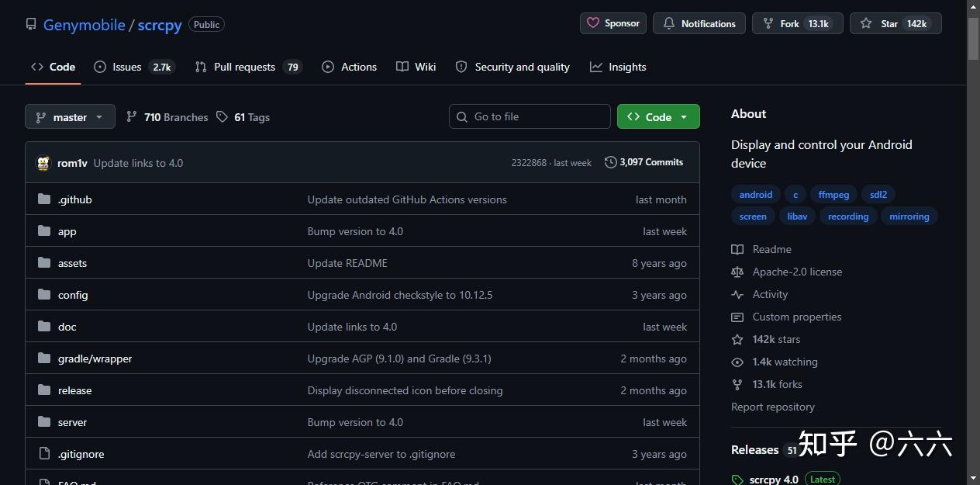Open the scrcpy repository name link
980x485 pixels.
[x=160, y=25]
